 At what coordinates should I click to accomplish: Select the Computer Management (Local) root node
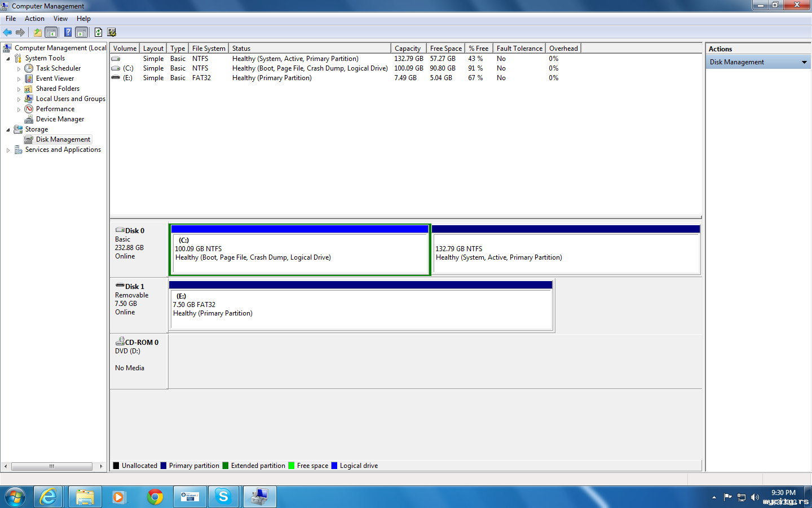click(x=60, y=48)
